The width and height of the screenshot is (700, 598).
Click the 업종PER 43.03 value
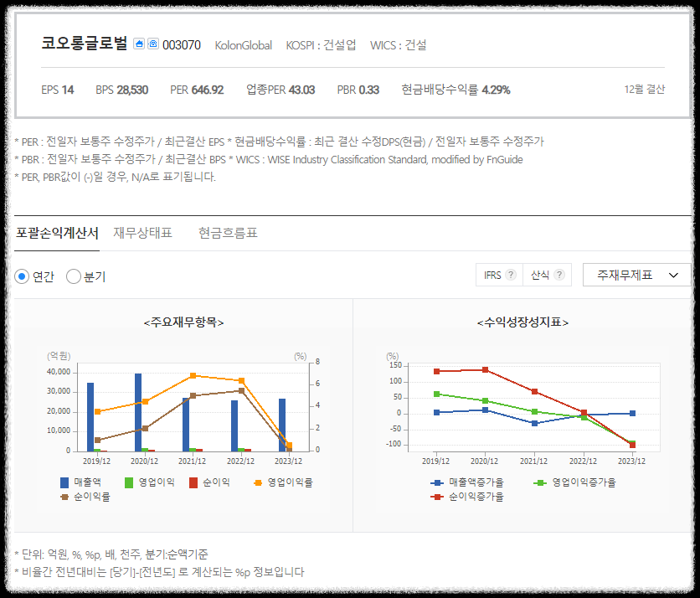pos(281,90)
